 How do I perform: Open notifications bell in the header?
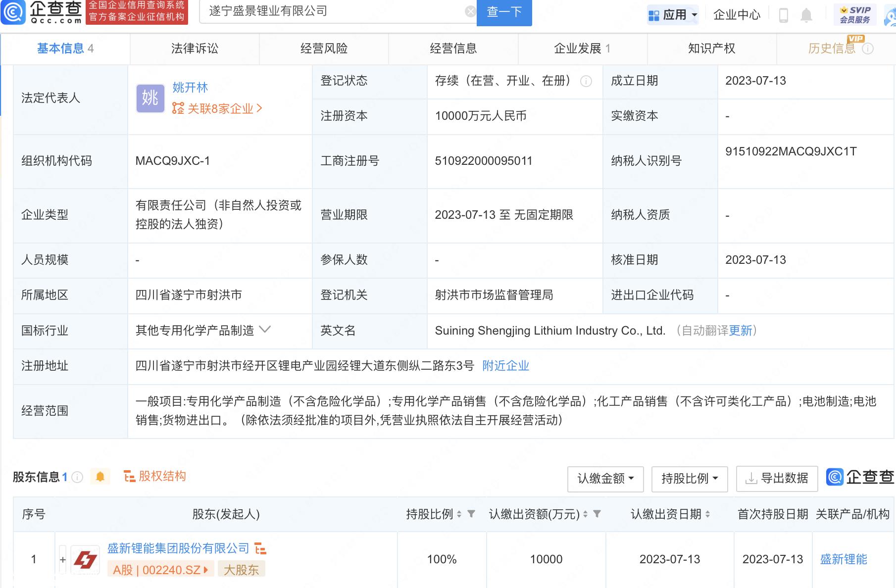click(806, 15)
